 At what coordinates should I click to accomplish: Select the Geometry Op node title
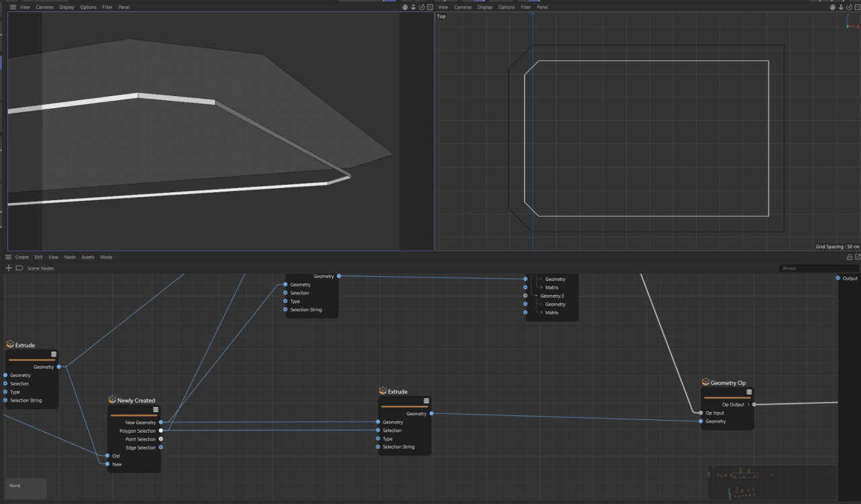pyautogui.click(x=728, y=383)
